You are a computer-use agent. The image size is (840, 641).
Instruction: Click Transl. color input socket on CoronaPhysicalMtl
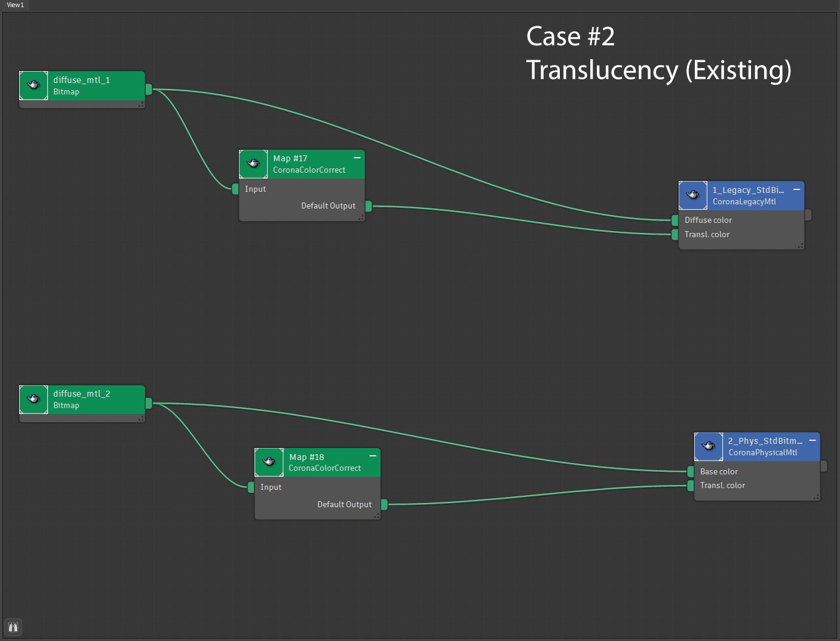click(x=691, y=486)
